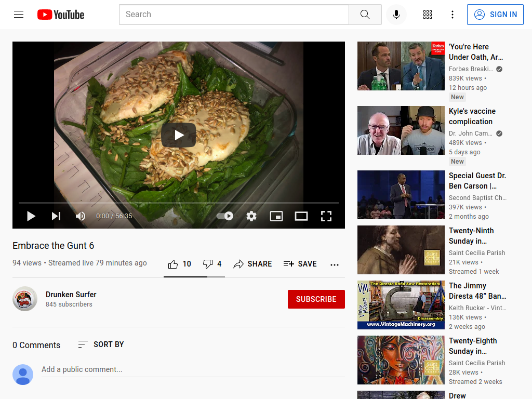Image resolution: width=532 pixels, height=399 pixels.
Task: Open Twenty-Eighth Sunday colorful art thumbnail
Action: coord(401,360)
